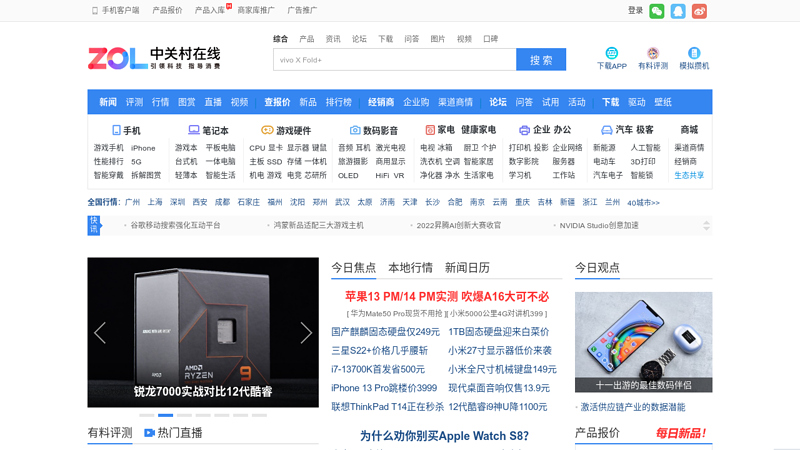
Task: Click the 快讯 news flash badge
Action: [94, 225]
